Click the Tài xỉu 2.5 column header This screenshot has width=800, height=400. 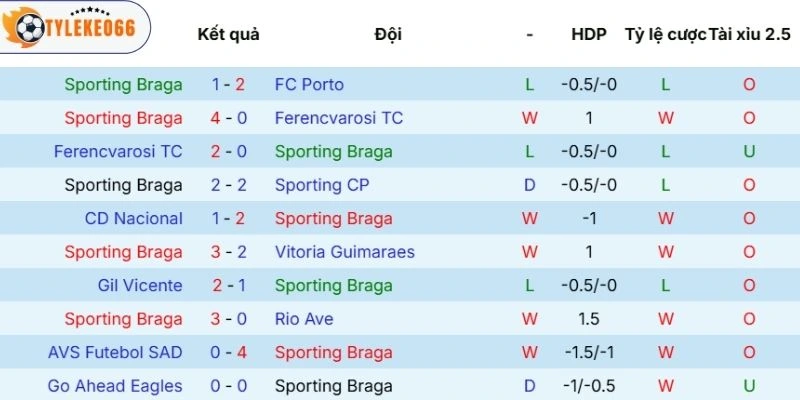point(749,34)
